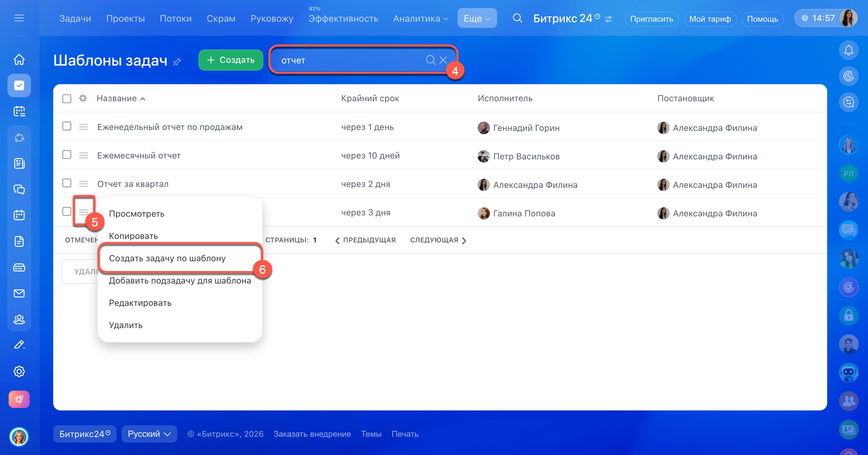
Task: Expand the Аналитика dropdown menu
Action: tap(420, 18)
